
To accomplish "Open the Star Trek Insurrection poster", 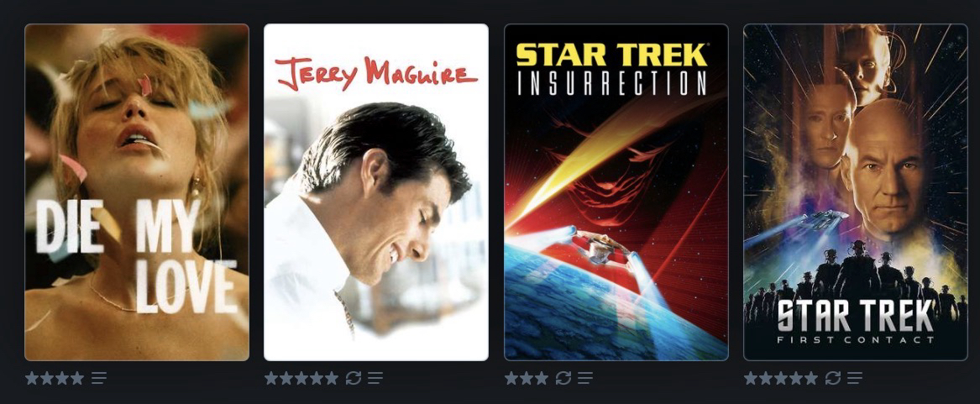I will click(616, 192).
